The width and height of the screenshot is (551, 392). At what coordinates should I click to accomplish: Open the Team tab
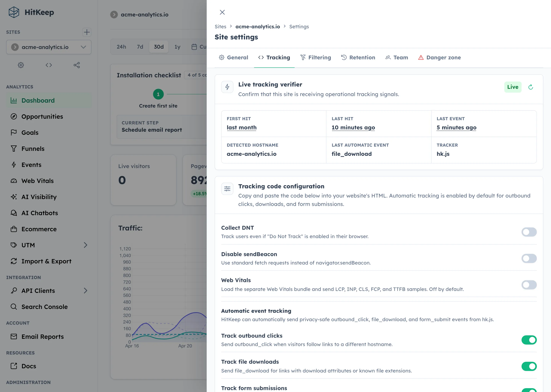click(397, 57)
